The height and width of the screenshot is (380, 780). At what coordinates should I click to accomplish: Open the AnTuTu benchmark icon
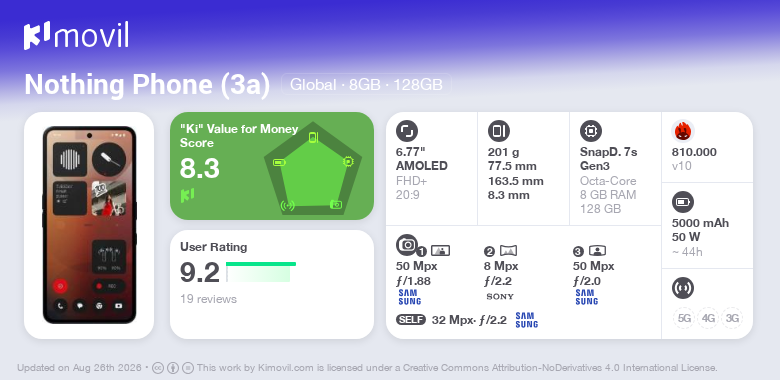point(683,131)
